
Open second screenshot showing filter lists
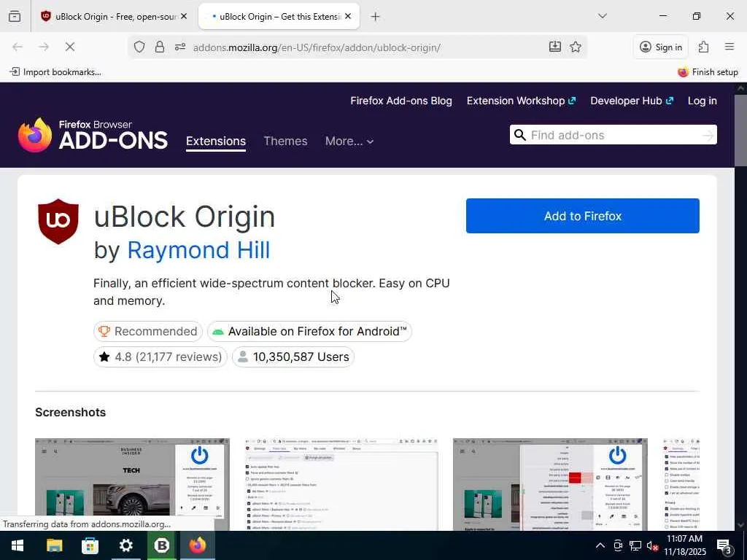click(341, 484)
